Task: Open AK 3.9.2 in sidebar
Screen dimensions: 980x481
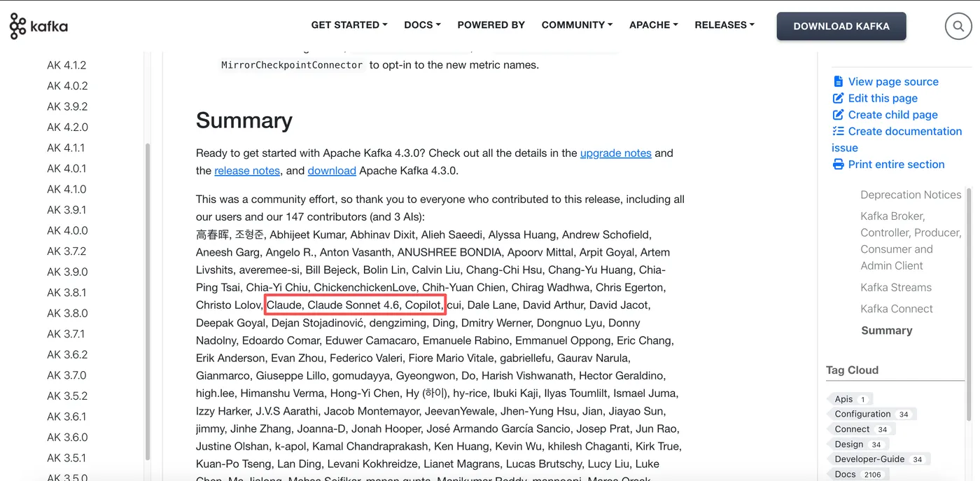Action: tap(67, 106)
